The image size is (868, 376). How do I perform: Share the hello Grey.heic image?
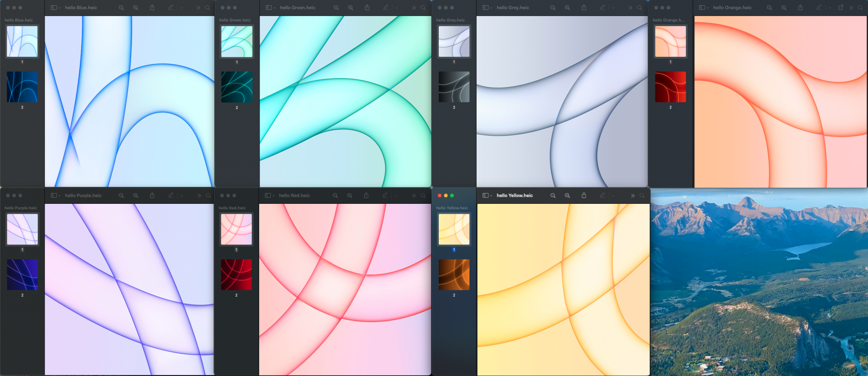tap(584, 7)
